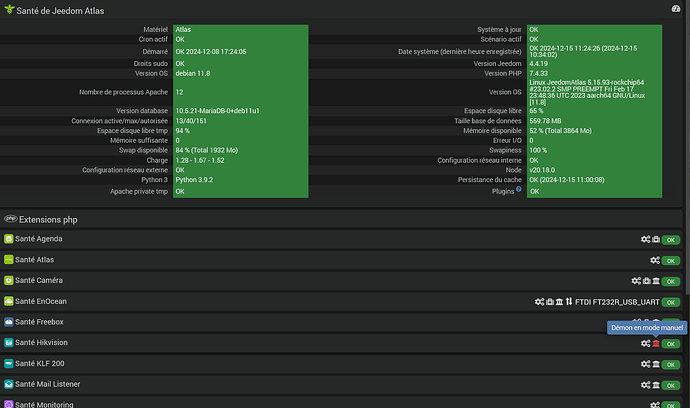The image size is (690, 408).
Task: Click the help icon beside Plugins label
Action: point(518,189)
